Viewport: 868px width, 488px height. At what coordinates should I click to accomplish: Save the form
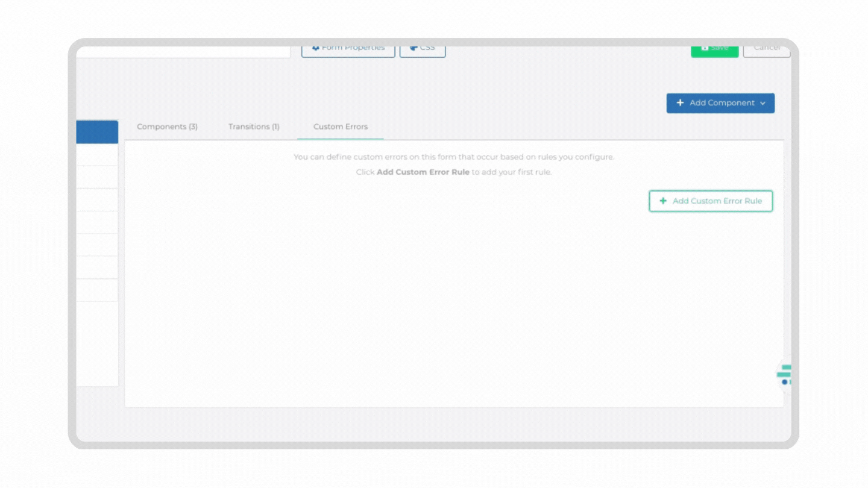pyautogui.click(x=714, y=51)
